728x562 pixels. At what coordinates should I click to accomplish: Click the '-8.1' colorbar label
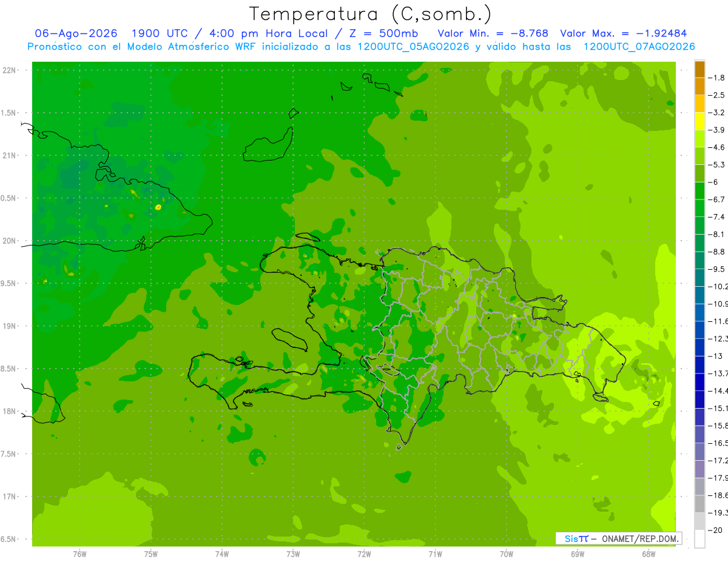718,234
